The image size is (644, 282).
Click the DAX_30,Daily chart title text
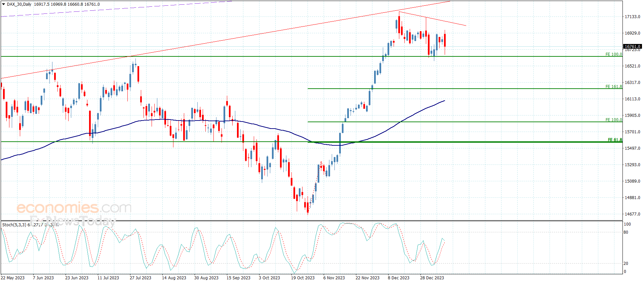click(x=19, y=4)
